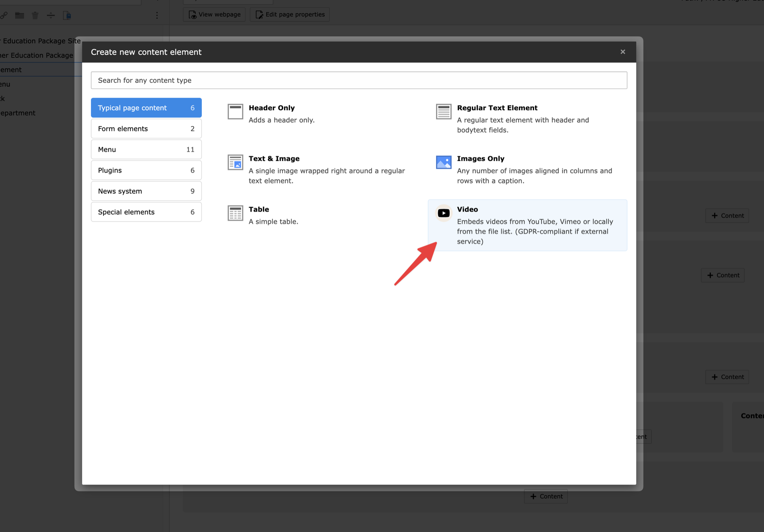This screenshot has height=532, width=764.
Task: Click 'A simple table.' description
Action: pyautogui.click(x=273, y=222)
